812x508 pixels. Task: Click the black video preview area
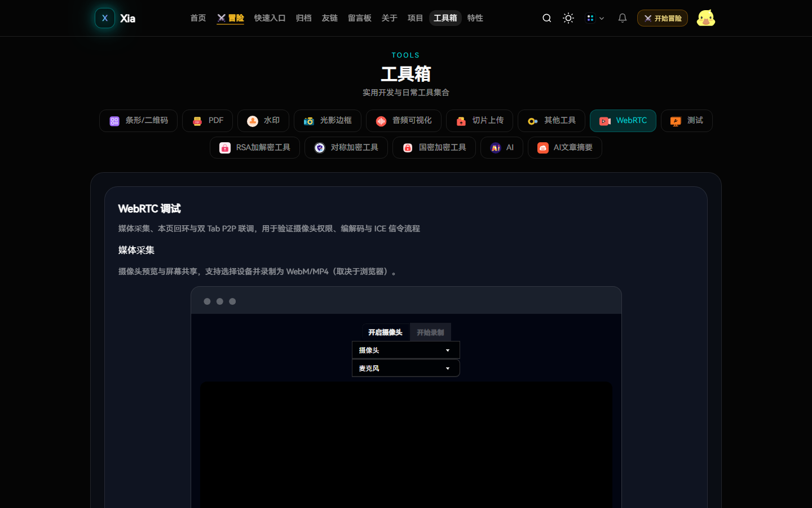click(406, 445)
